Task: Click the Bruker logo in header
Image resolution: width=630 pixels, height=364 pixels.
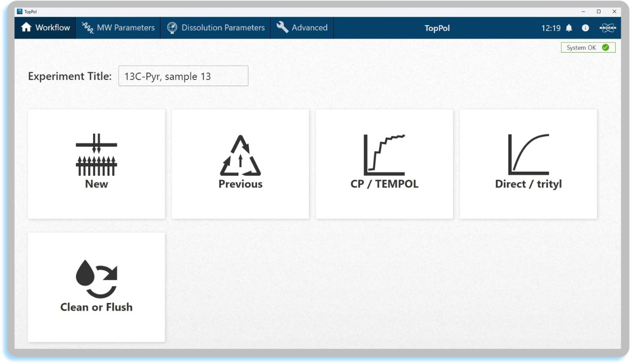Action: point(607,28)
